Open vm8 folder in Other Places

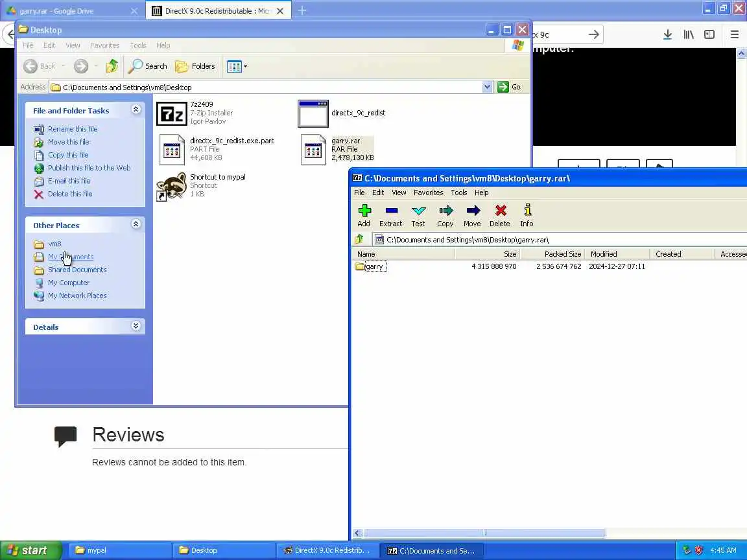pos(54,243)
